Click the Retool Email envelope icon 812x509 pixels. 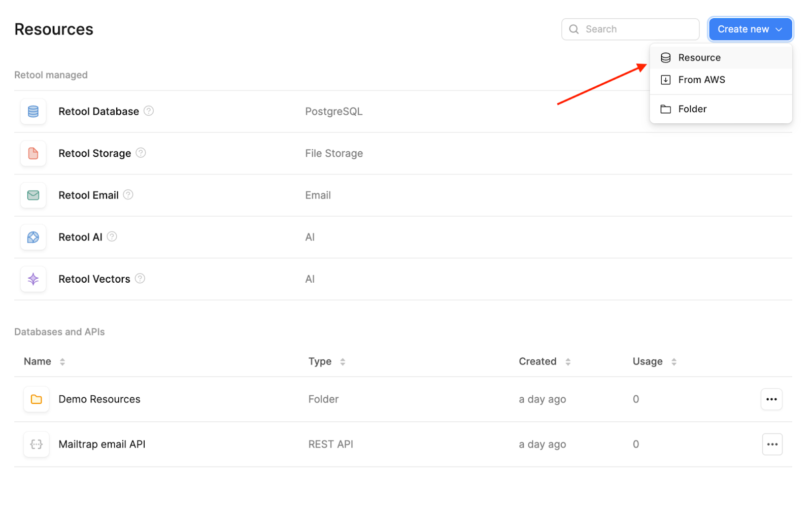point(32,195)
